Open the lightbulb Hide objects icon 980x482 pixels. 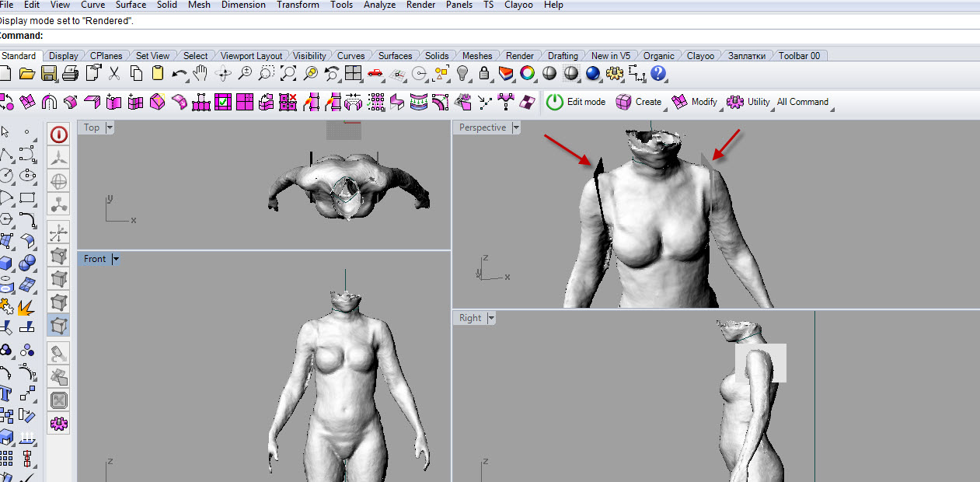(x=462, y=74)
